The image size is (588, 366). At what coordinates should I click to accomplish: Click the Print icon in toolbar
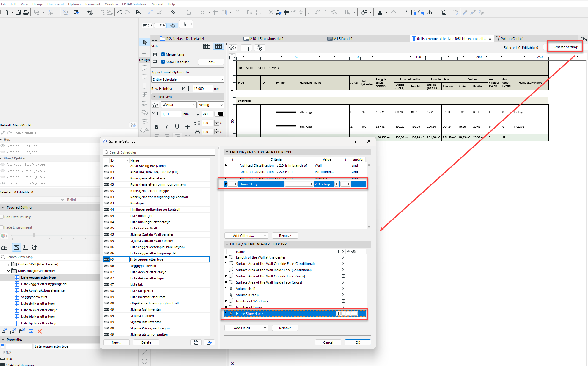[x=26, y=12]
